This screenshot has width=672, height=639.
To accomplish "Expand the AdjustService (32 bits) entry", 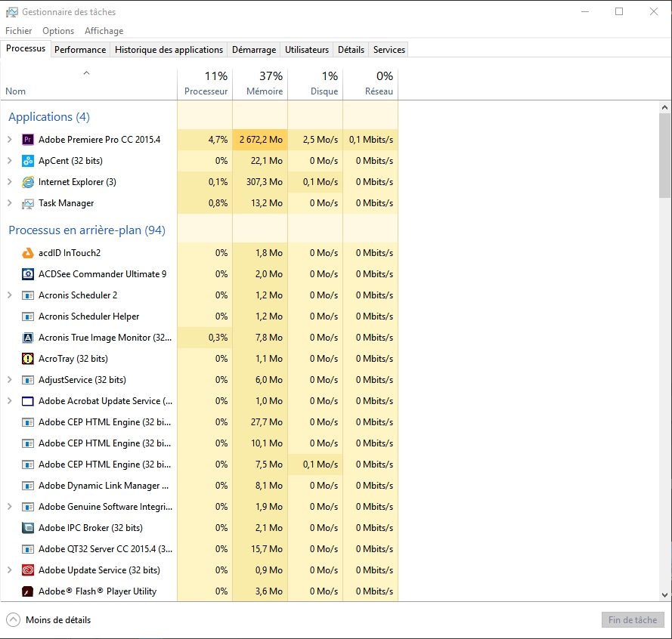I will [x=9, y=379].
